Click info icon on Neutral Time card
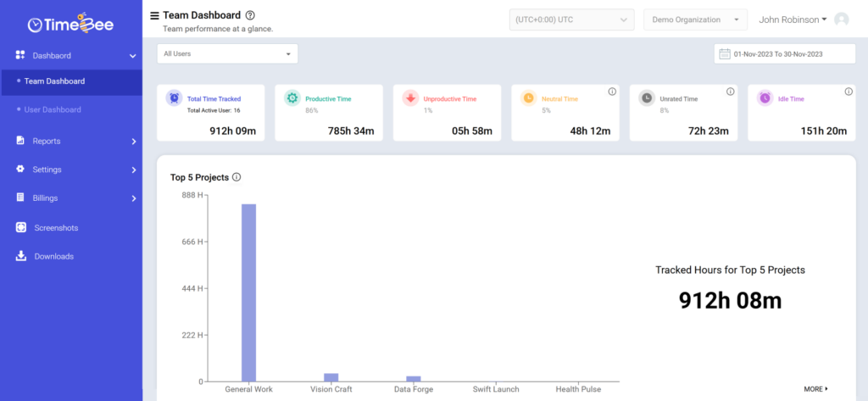This screenshot has width=868, height=401. pyautogui.click(x=612, y=92)
